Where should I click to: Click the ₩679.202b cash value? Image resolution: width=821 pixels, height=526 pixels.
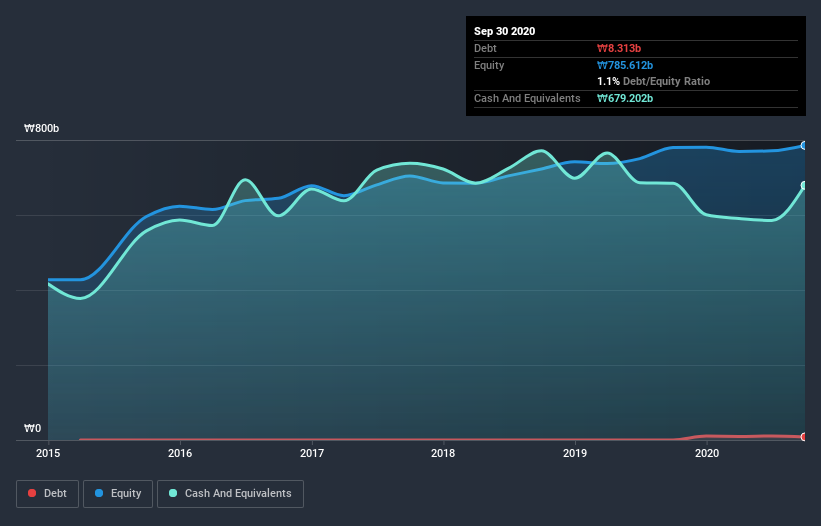tap(625, 98)
